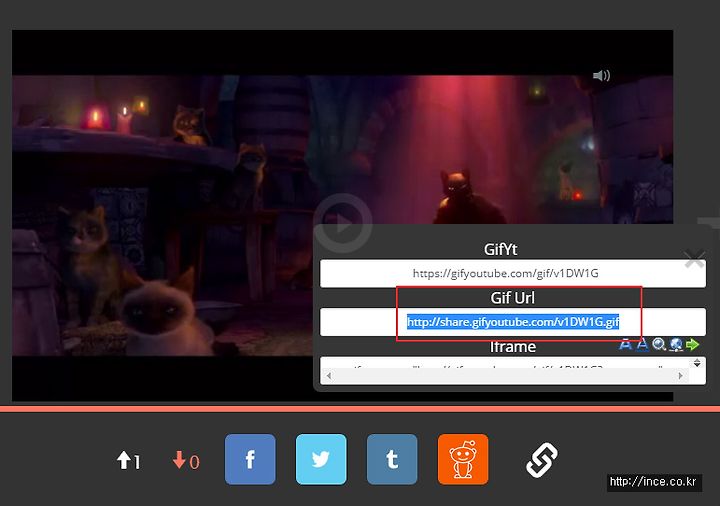Click the magnifier search popup icon
Viewport: 720px width, 506px height.
pos(659,344)
